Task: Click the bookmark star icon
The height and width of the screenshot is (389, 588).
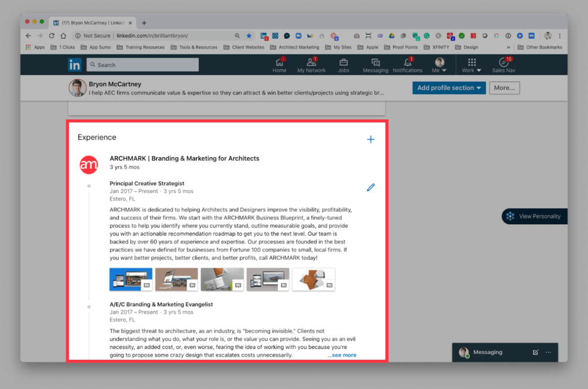Action: (x=249, y=36)
